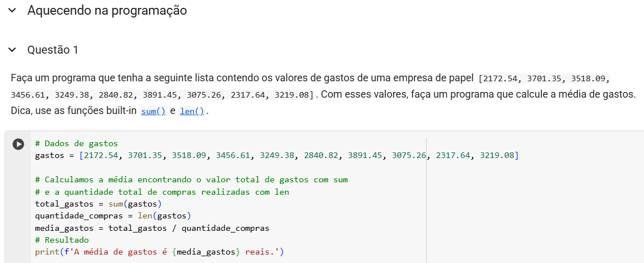644x263 pixels.
Task: Click the '# Dados de gastos' comment line
Action: [x=76, y=143]
